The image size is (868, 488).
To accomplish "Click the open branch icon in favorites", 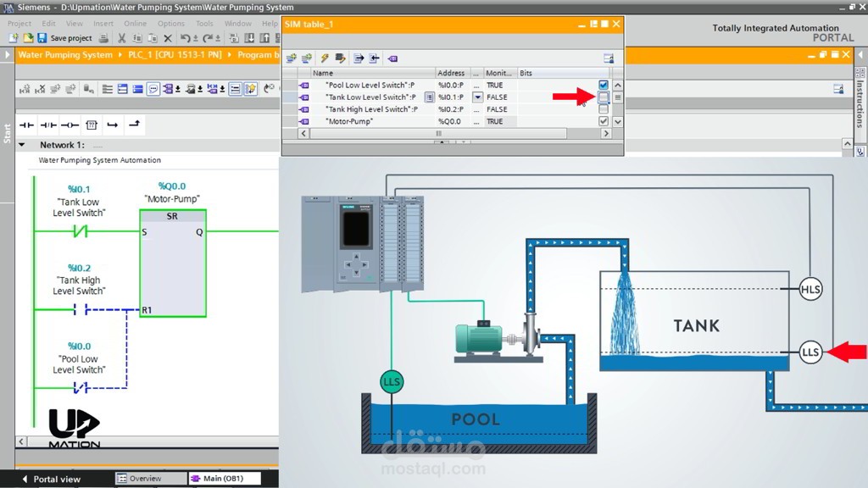I will coord(112,125).
